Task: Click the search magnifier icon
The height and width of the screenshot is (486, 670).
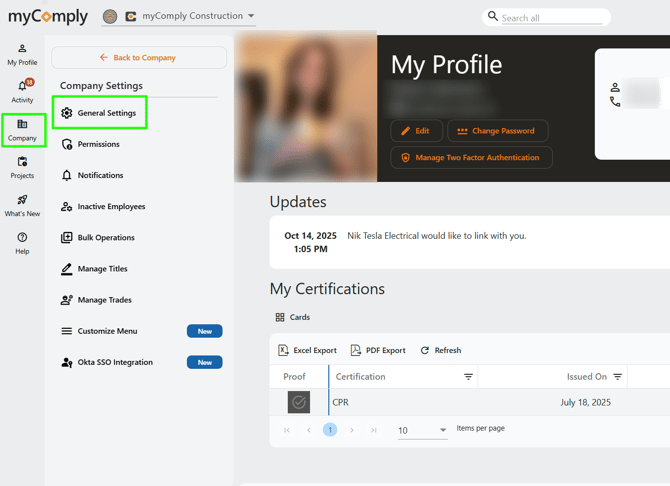Action: (x=493, y=16)
